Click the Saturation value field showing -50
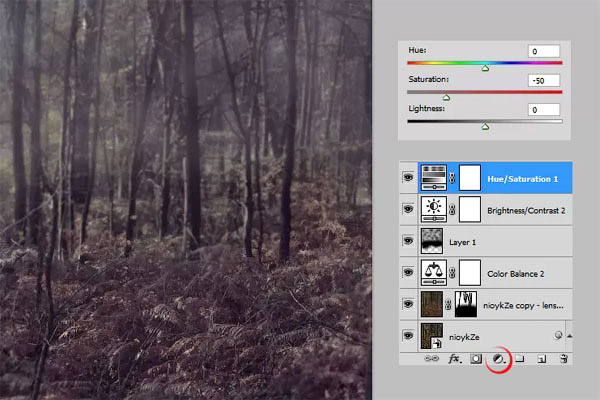Image resolution: width=600 pixels, height=400 pixels. point(544,80)
